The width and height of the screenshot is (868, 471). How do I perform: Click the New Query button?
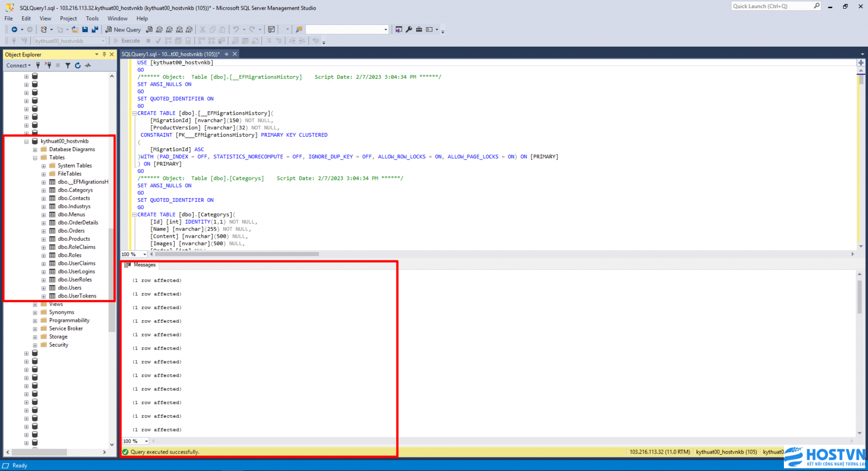[x=123, y=29]
